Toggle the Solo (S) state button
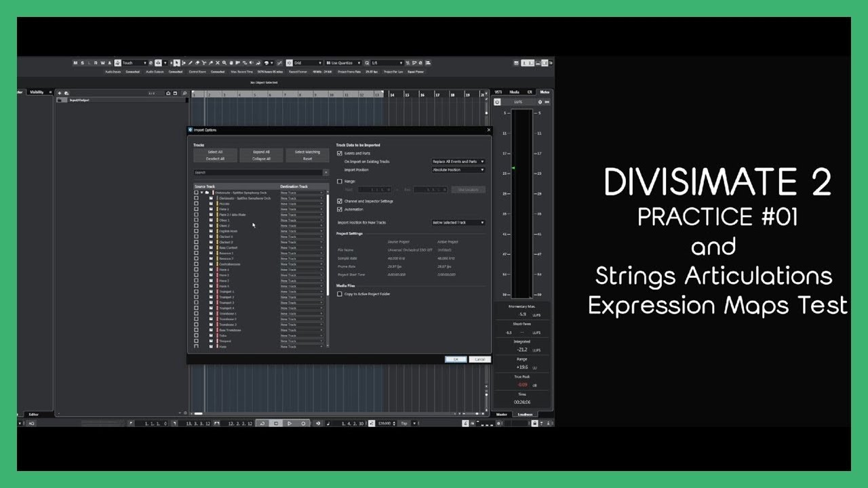The width and height of the screenshot is (868, 488). 82,63
